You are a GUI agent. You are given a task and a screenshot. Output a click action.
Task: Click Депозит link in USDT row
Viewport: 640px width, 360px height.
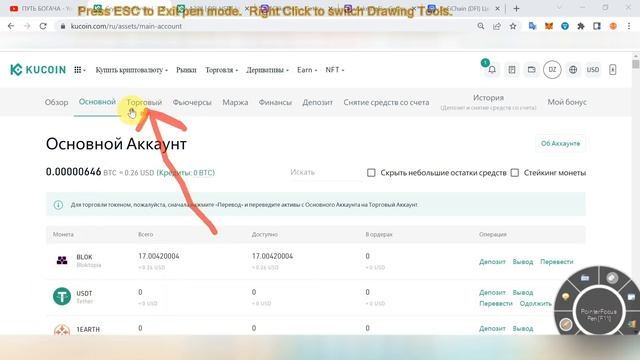[x=492, y=293]
